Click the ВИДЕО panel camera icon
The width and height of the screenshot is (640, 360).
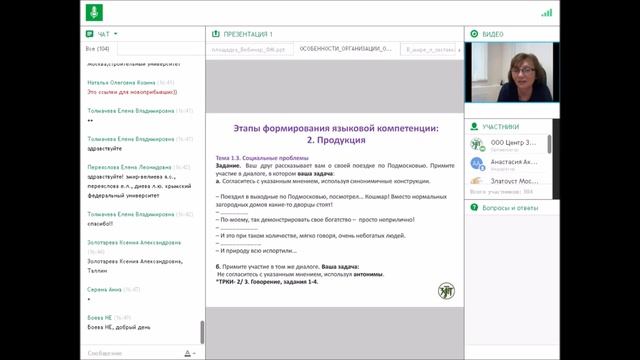(474, 34)
